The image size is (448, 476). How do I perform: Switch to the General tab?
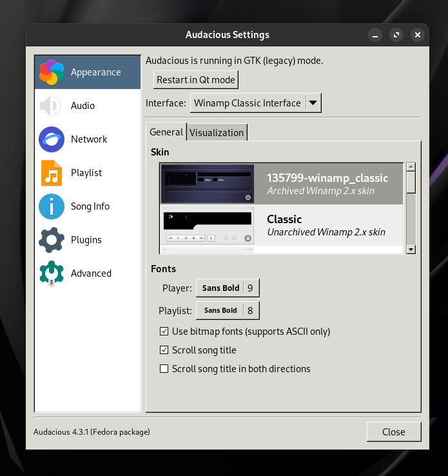[166, 132]
